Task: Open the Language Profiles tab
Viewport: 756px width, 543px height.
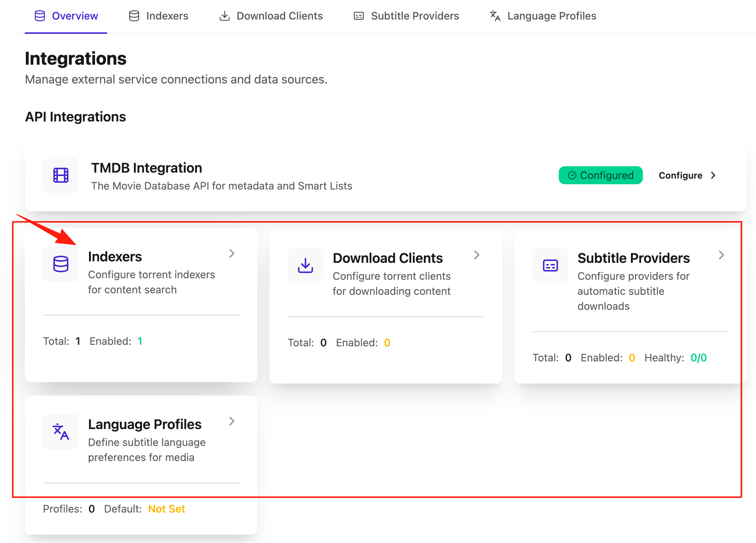Action: (543, 16)
